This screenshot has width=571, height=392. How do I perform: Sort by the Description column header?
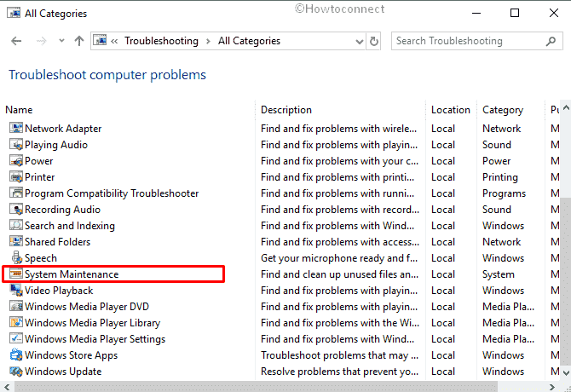tap(286, 110)
